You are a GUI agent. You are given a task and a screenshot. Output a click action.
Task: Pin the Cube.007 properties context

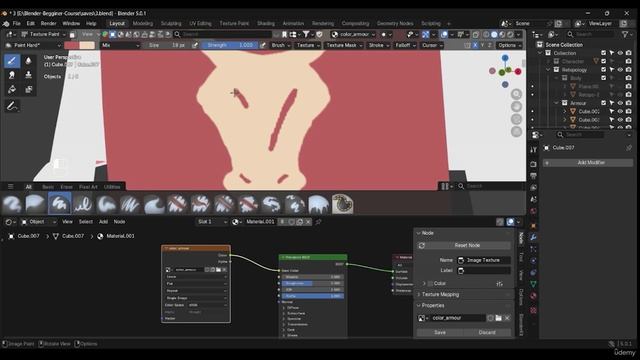629,148
